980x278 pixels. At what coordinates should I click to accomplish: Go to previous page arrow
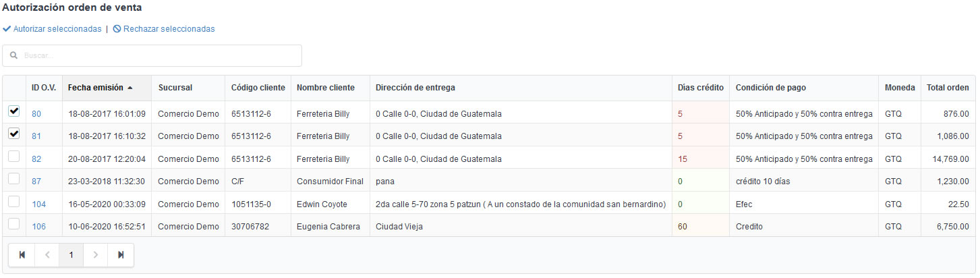click(x=47, y=255)
